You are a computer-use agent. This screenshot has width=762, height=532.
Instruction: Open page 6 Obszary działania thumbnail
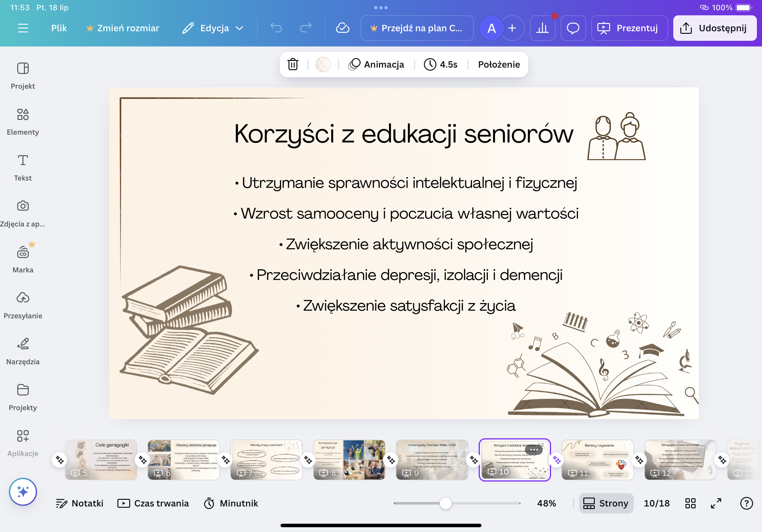coord(183,460)
